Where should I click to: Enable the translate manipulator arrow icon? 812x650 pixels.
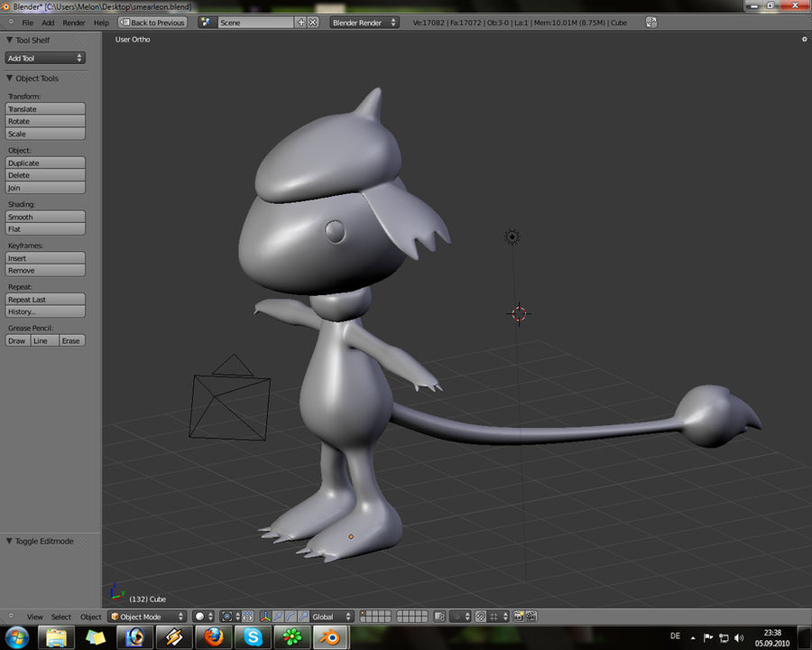278,617
